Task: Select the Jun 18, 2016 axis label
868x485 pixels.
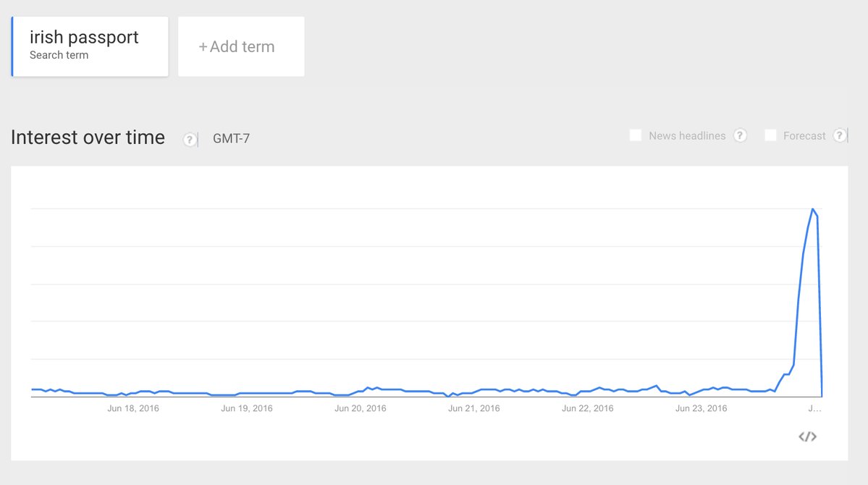Action: pos(133,408)
